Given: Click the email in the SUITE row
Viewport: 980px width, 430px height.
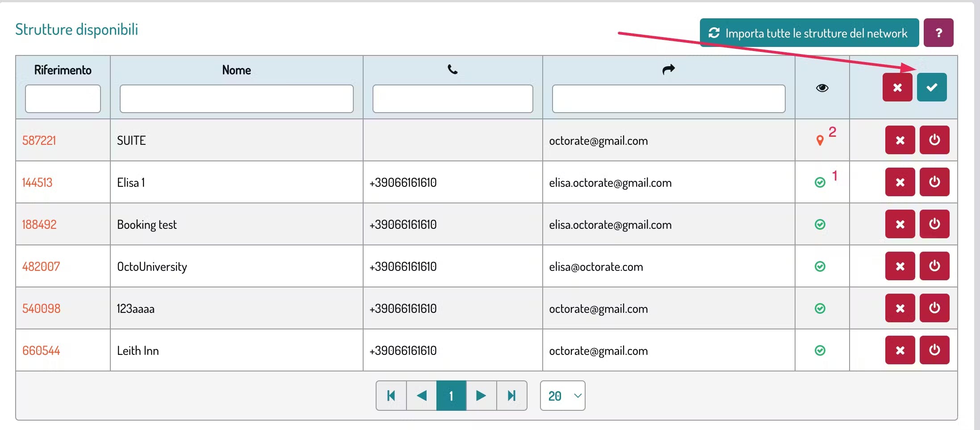Looking at the screenshot, I should coord(599,141).
